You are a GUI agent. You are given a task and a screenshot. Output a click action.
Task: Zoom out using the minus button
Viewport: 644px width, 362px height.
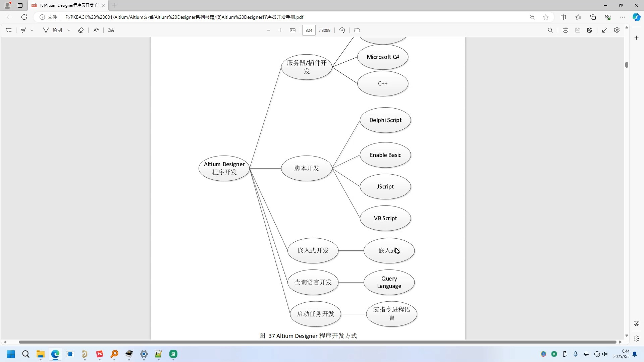268,30
